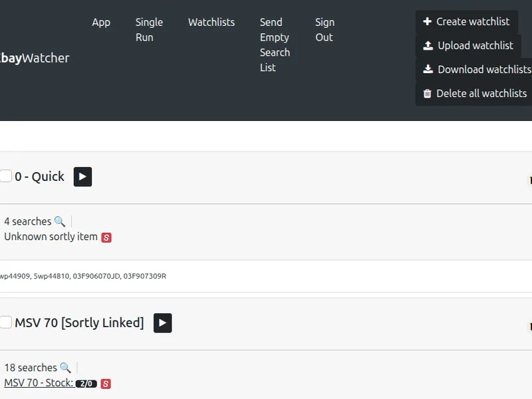
Task: Click Sign Out in the navbar
Action: 325,30
